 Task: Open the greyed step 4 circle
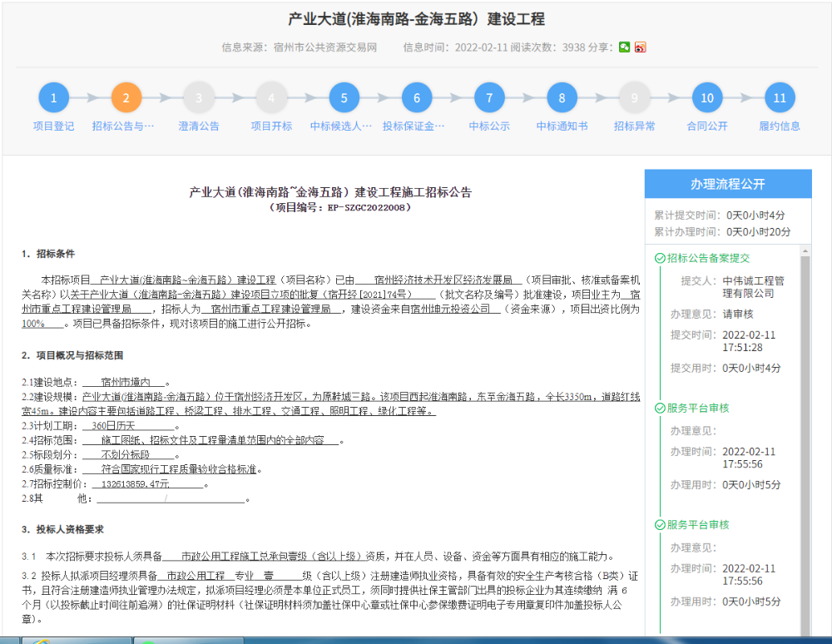click(271, 97)
